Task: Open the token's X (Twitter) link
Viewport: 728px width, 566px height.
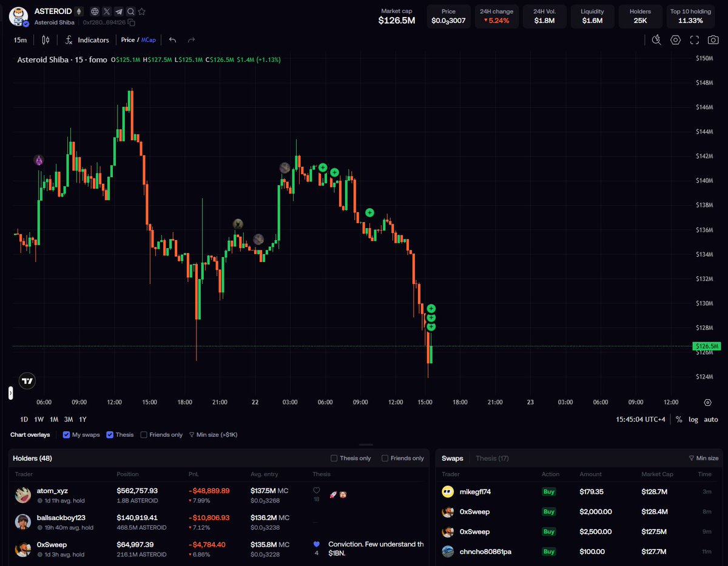Action: pyautogui.click(x=107, y=12)
